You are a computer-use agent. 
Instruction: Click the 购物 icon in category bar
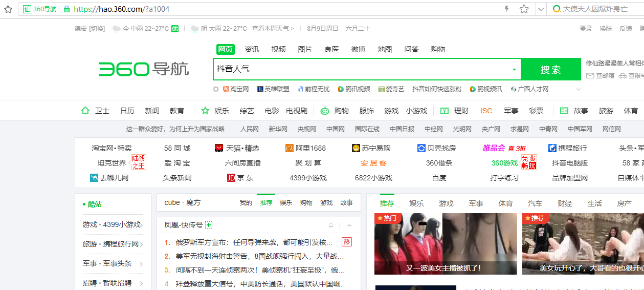click(325, 111)
